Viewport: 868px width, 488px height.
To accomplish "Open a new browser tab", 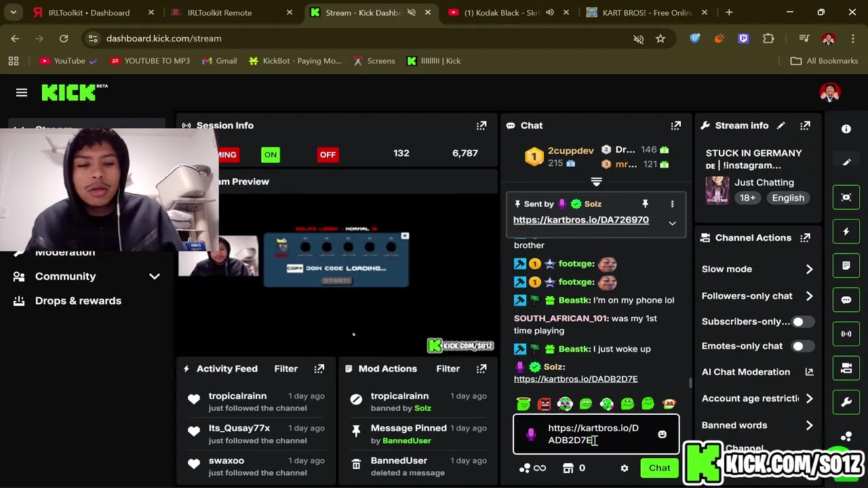I will [x=729, y=12].
